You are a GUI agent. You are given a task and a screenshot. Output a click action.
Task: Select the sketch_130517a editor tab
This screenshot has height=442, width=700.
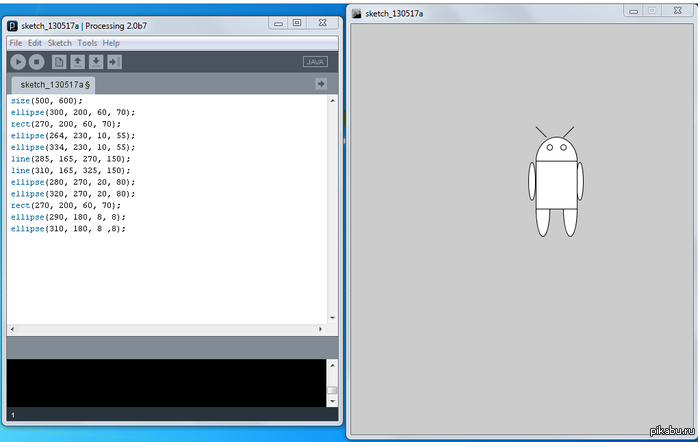point(53,85)
